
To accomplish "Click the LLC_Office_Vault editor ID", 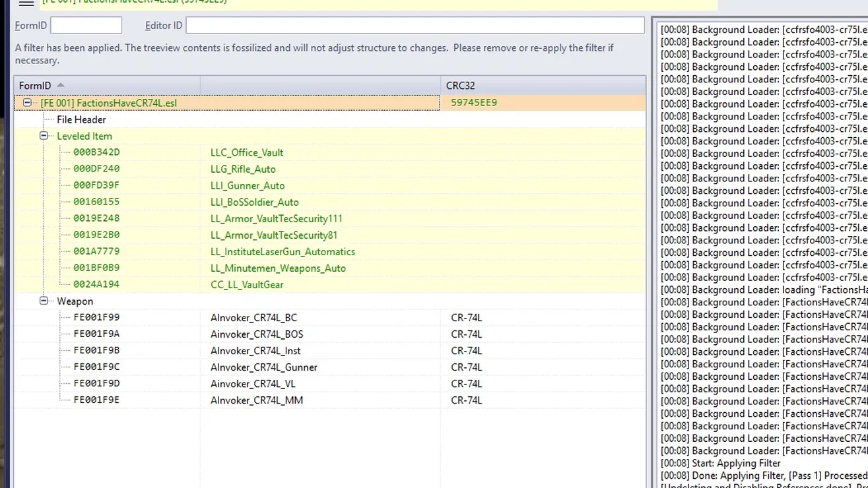I will [247, 152].
